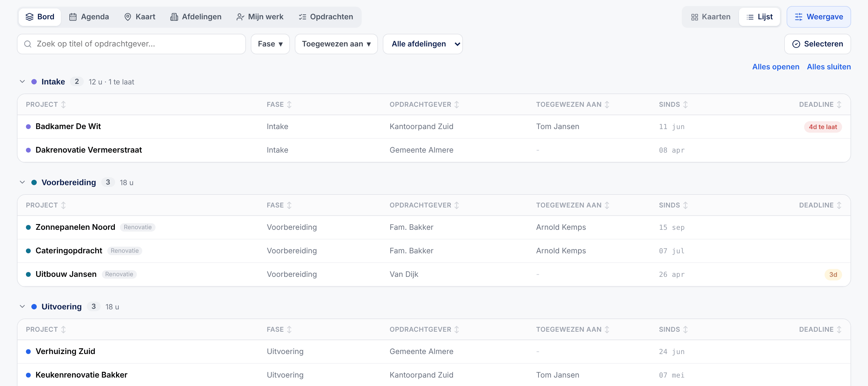Focus the search by title field

(131, 44)
